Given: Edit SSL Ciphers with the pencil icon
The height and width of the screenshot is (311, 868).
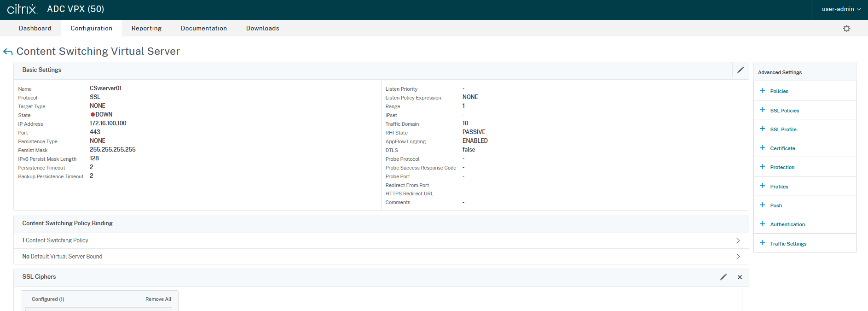Looking at the screenshot, I should pos(723,277).
